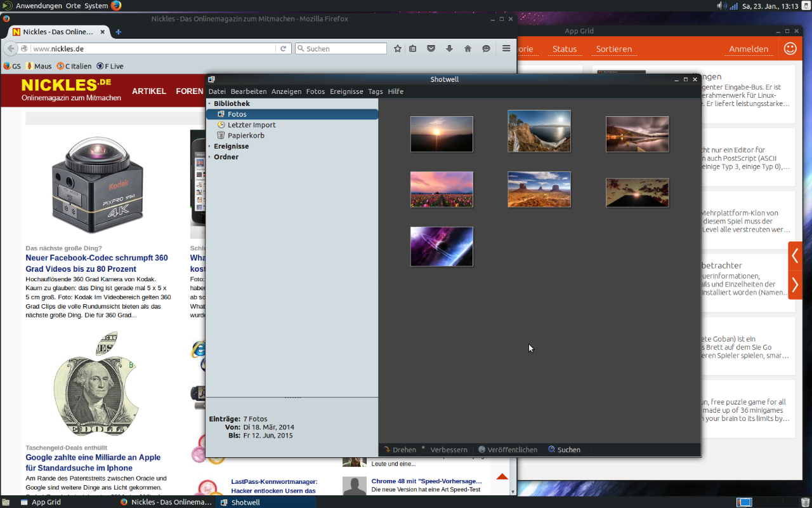Click the App Grid previous arrow

pyautogui.click(x=796, y=256)
